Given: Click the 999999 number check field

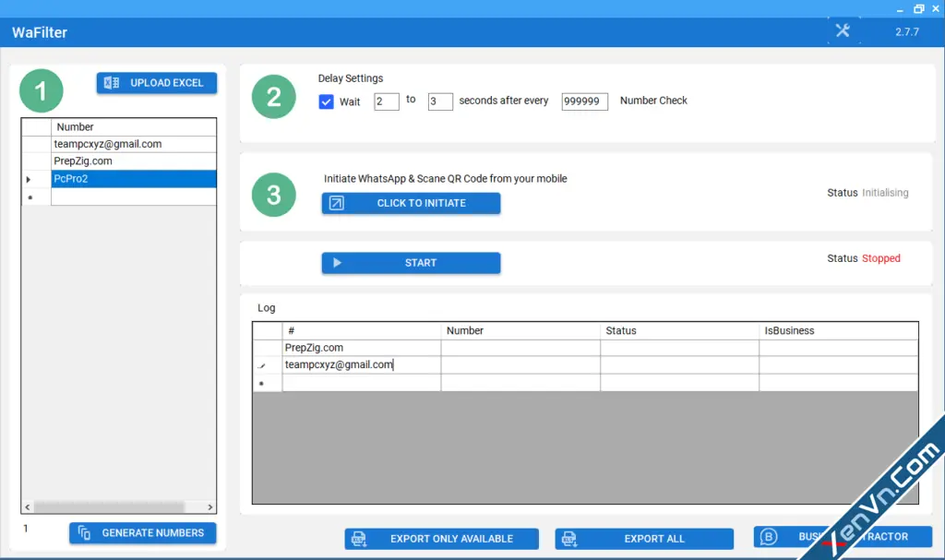Looking at the screenshot, I should click(x=584, y=101).
